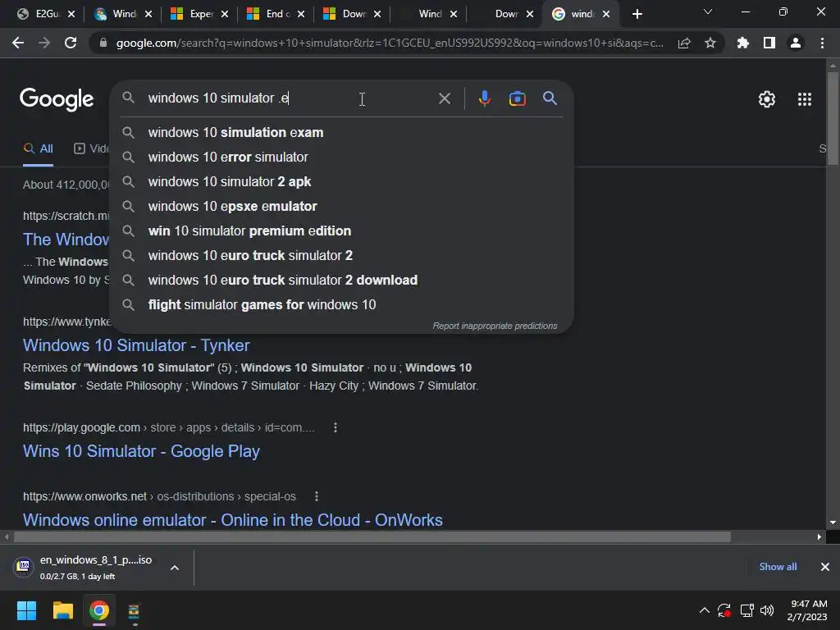Choose suggestion flight simulator games for windows 10
Screen dimensions: 840x630
(x=342, y=305)
